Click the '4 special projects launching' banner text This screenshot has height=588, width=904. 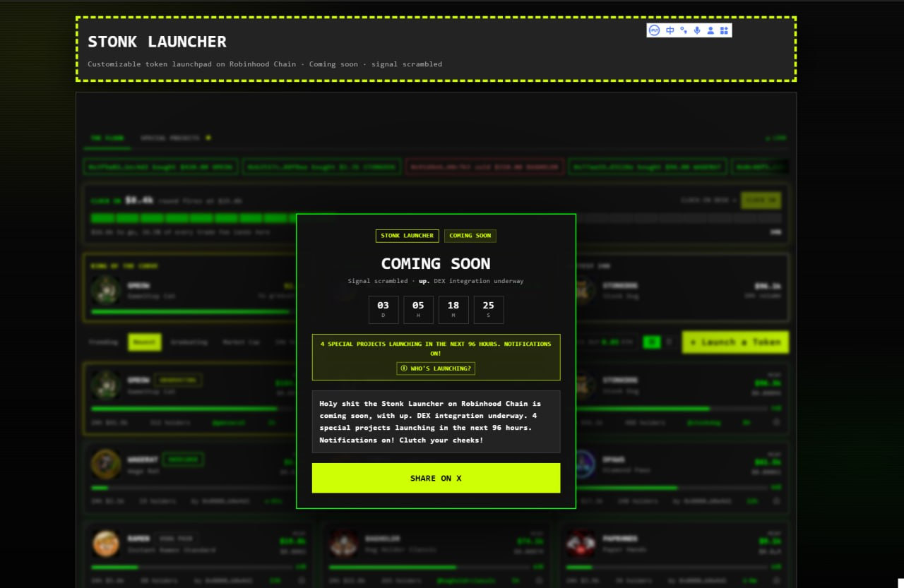coord(436,348)
